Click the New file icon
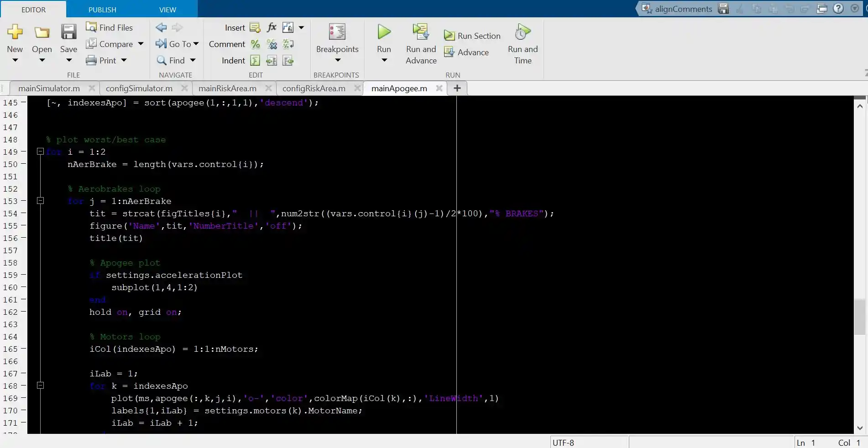This screenshot has height=448, width=868. 15,32
